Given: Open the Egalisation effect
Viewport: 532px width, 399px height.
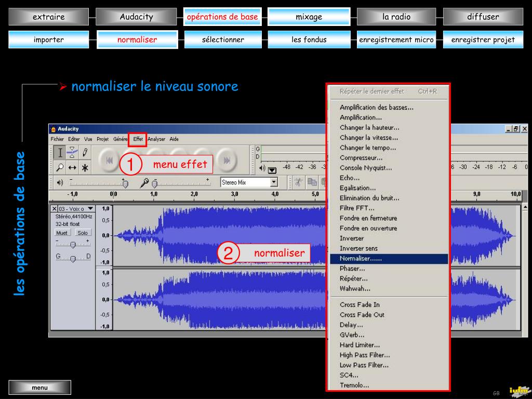Looking at the screenshot, I should (389, 188).
